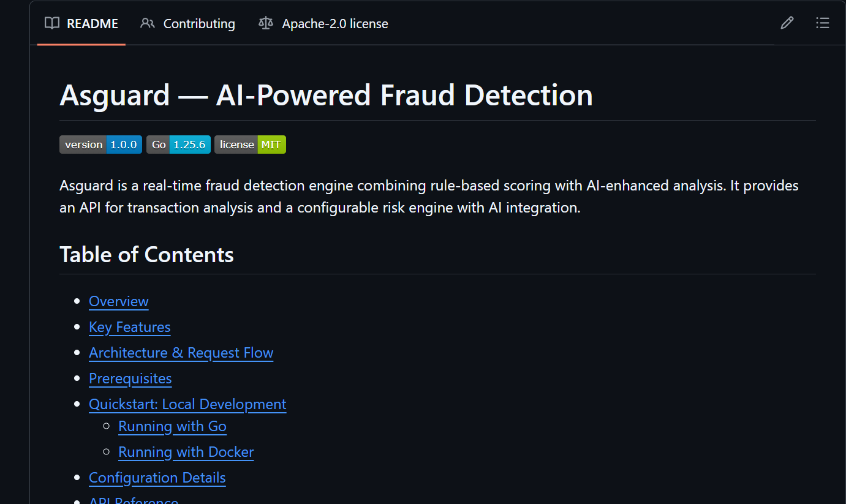
Task: Open the Running with Docker link
Action: [186, 452]
